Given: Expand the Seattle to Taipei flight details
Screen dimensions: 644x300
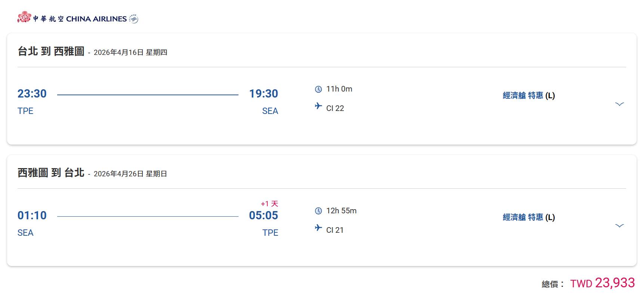Looking at the screenshot, I should click(619, 226).
